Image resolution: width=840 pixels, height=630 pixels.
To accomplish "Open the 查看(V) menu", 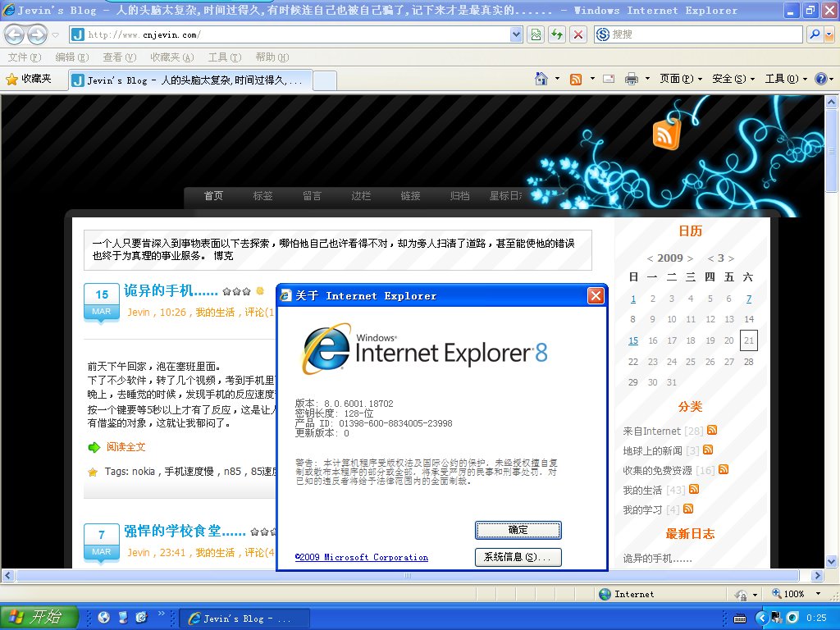I will [120, 57].
